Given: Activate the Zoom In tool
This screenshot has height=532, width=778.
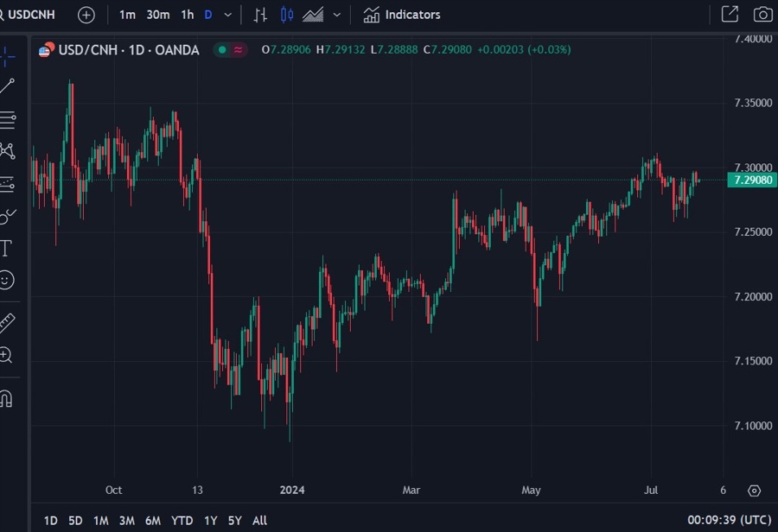Looking at the screenshot, I should [x=7, y=355].
